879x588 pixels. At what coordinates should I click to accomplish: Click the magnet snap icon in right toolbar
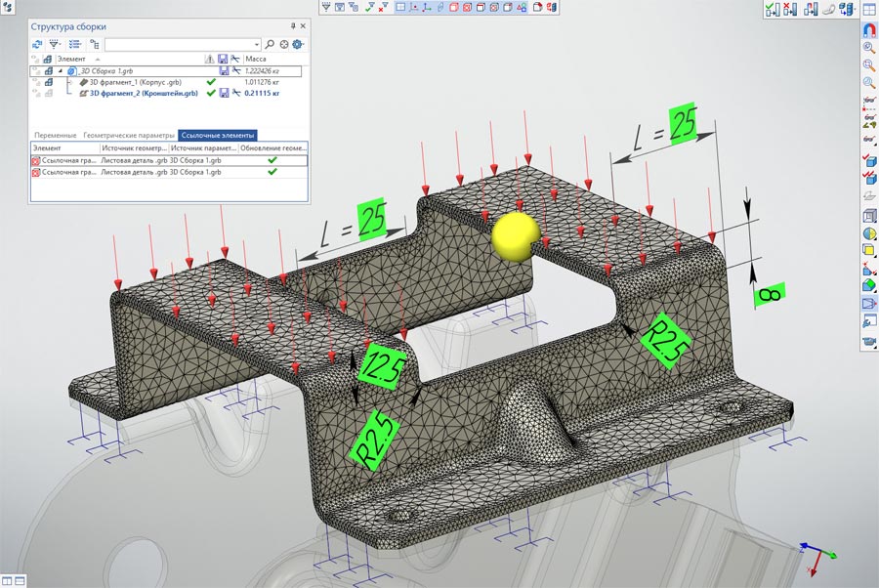(x=868, y=29)
